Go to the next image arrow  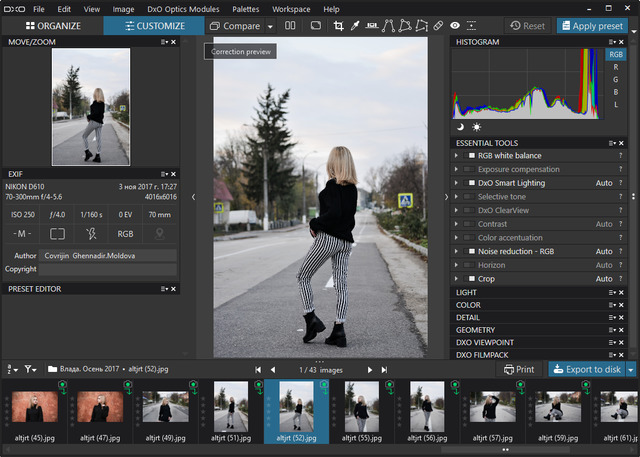click(370, 369)
